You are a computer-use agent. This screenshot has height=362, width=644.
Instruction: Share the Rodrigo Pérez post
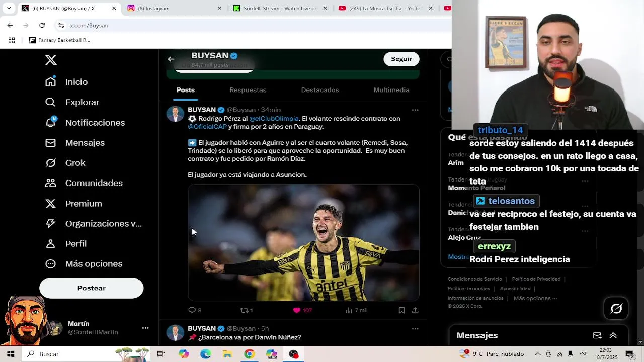415,310
